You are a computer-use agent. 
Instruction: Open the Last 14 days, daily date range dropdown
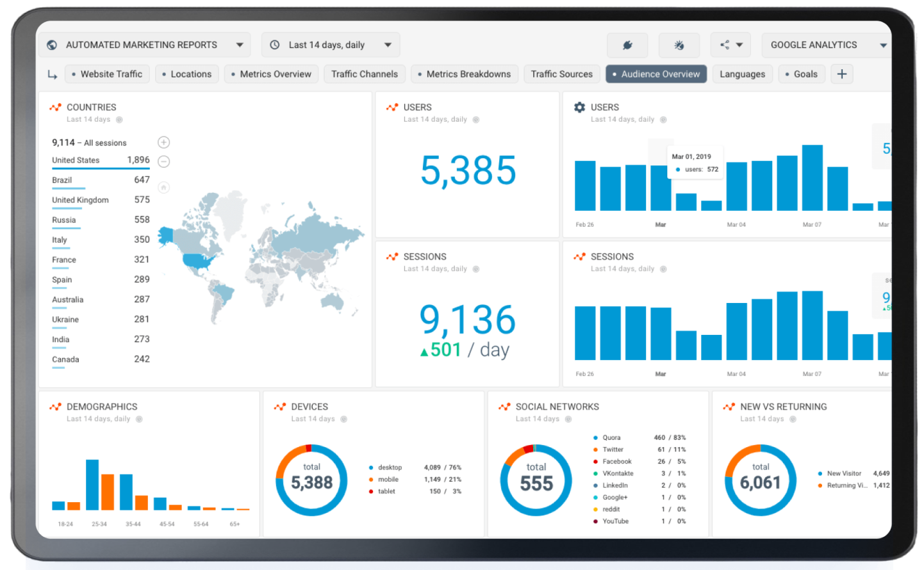click(331, 45)
